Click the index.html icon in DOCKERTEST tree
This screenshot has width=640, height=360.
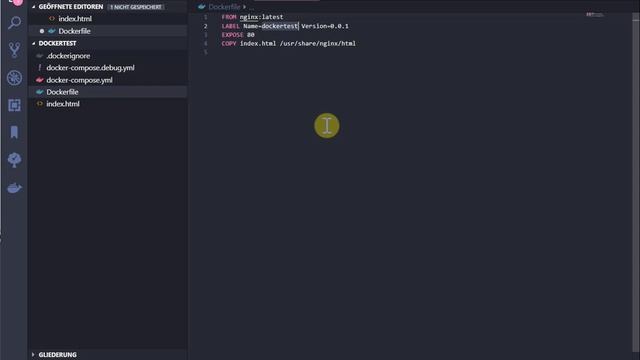(40, 104)
